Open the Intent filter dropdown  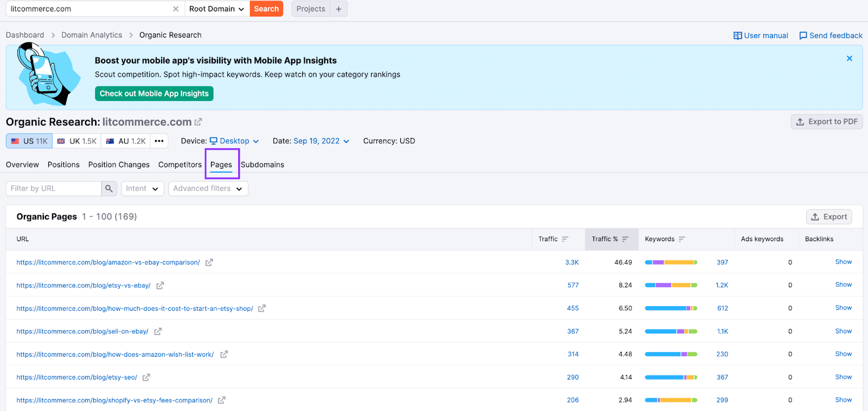click(142, 188)
